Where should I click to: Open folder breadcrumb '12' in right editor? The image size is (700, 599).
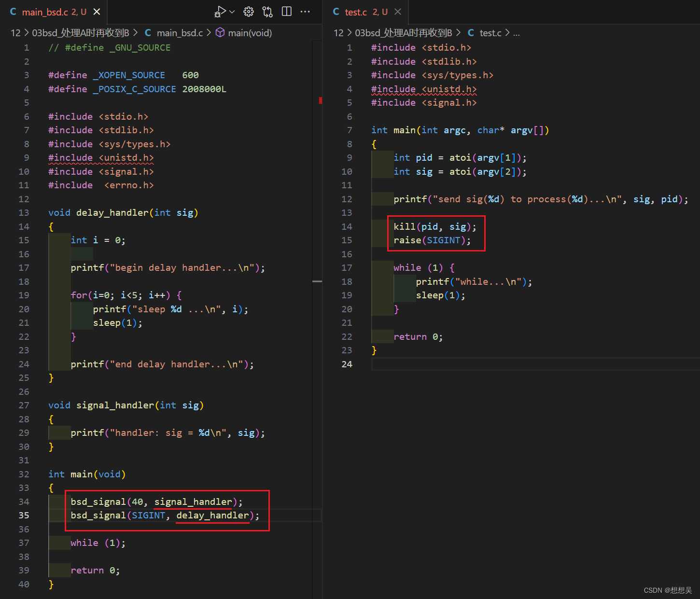tap(339, 33)
